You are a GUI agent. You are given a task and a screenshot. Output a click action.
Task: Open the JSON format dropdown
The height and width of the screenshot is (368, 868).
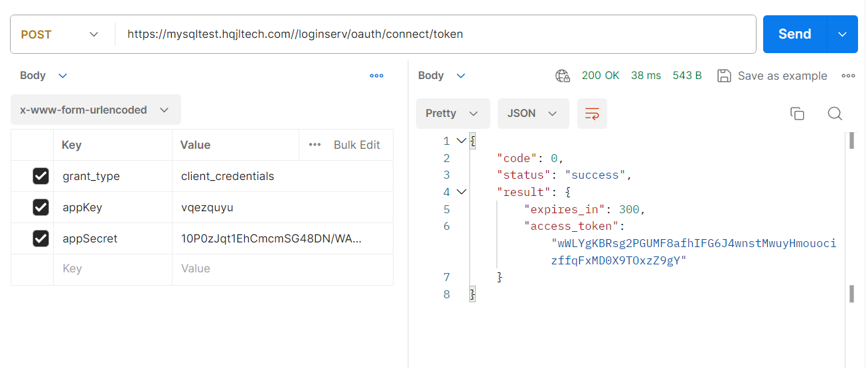[x=532, y=114]
